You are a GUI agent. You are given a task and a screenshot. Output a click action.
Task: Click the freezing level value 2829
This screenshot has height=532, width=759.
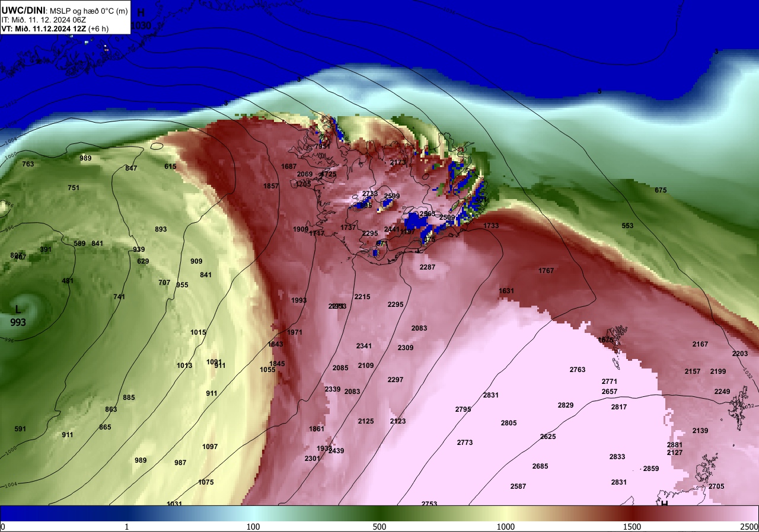point(566,405)
